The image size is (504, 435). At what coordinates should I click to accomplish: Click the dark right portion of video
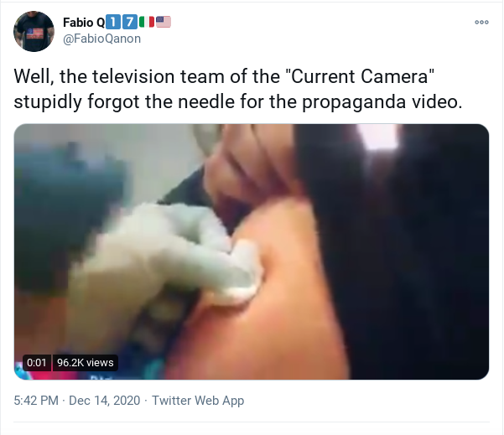[418, 251]
